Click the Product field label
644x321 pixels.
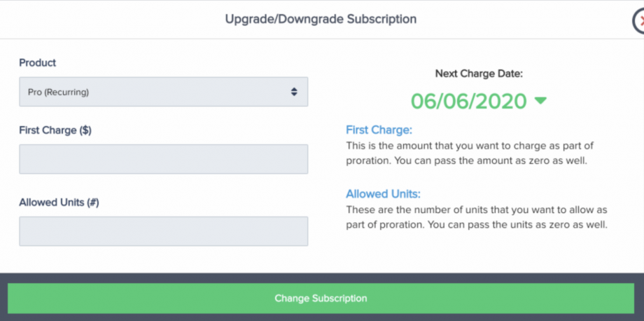tap(38, 62)
